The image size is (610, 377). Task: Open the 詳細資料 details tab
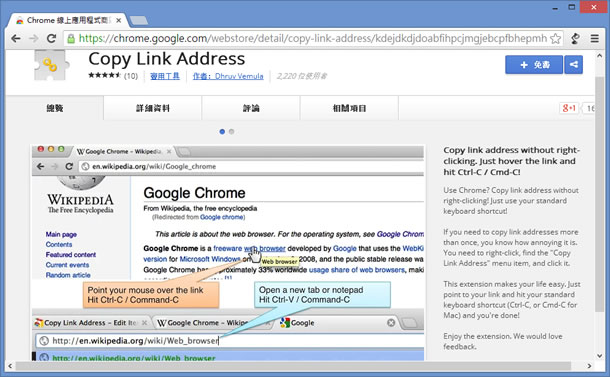[x=153, y=108]
